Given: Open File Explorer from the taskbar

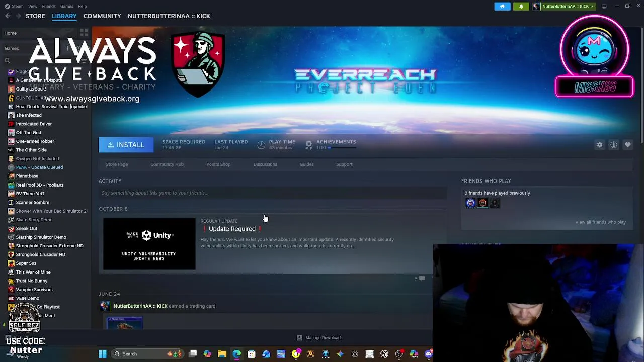Looking at the screenshot, I should (x=222, y=354).
